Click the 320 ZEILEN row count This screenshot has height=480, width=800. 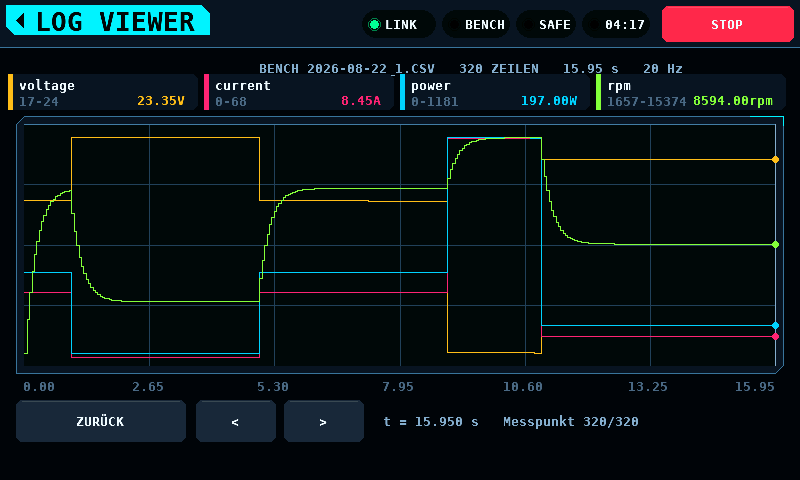point(498,68)
